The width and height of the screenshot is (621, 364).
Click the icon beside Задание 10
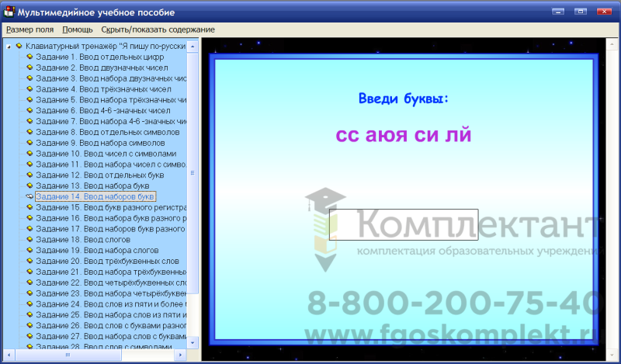click(x=29, y=153)
